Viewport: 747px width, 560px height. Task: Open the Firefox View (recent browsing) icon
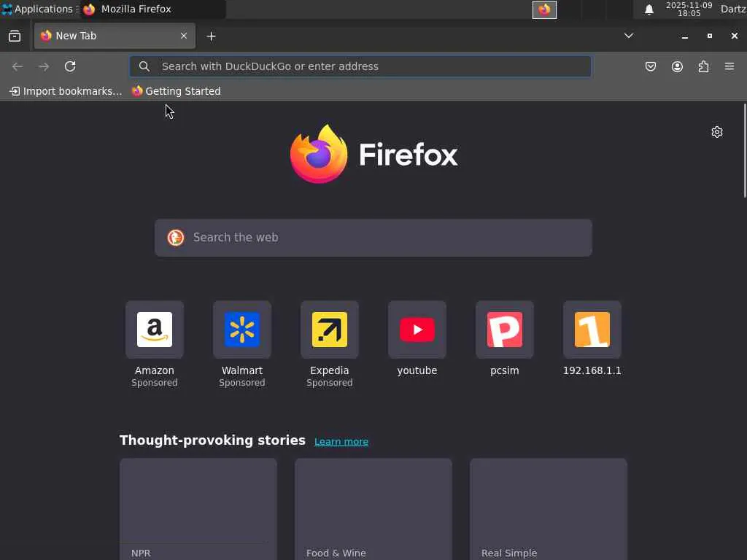point(15,36)
